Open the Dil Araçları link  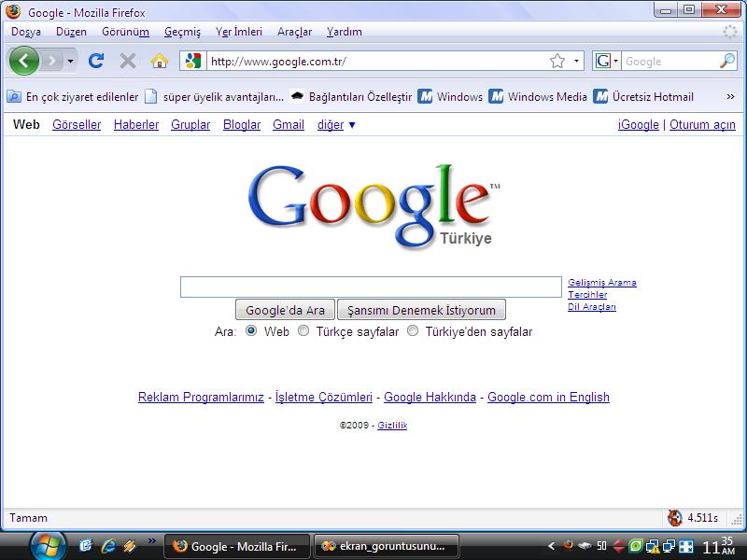(592, 307)
